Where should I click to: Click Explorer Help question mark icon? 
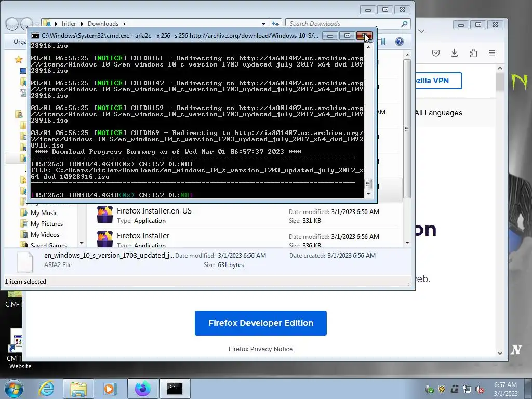(x=400, y=42)
